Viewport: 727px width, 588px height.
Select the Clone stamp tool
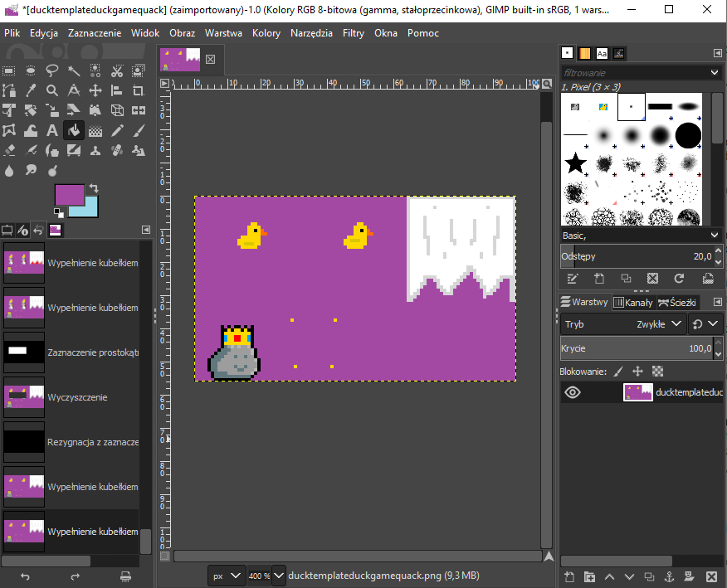(95, 151)
